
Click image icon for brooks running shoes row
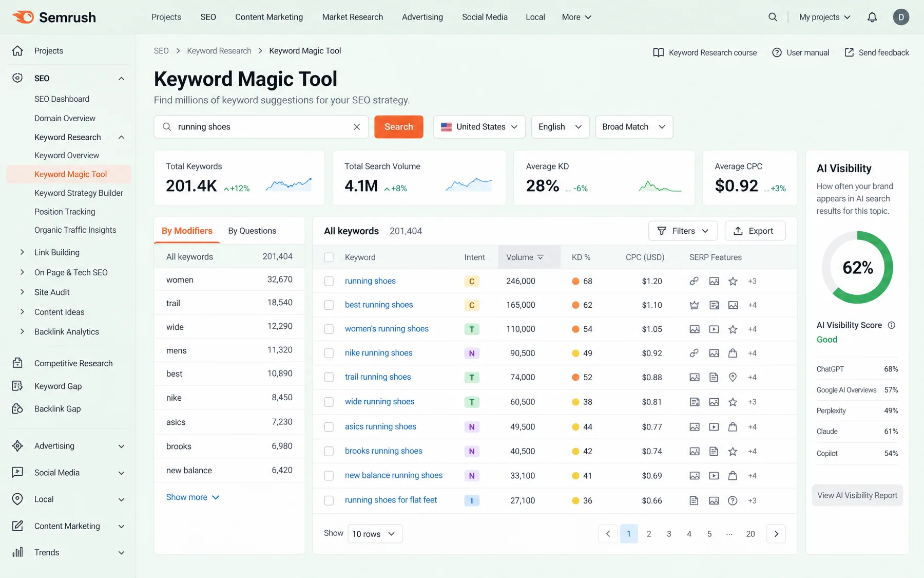point(694,451)
